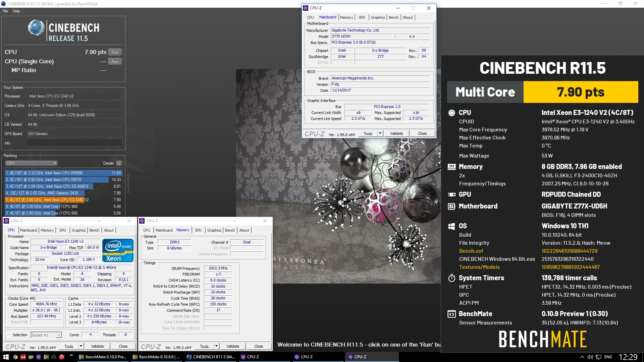The width and height of the screenshot is (644, 362).
Task: Open Graphics tab in left CPU-Z window
Action: (79, 230)
